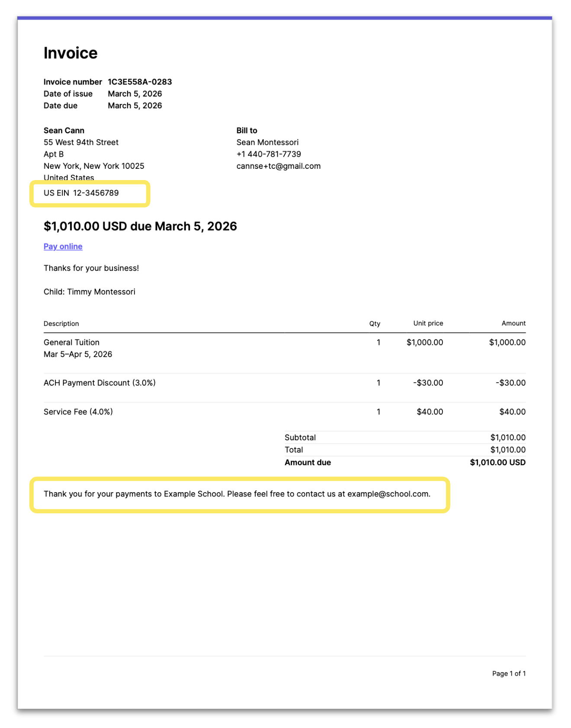This screenshot has height=728, width=571.
Task: Click the Subtotal amount $1,010.00
Action: tap(508, 438)
